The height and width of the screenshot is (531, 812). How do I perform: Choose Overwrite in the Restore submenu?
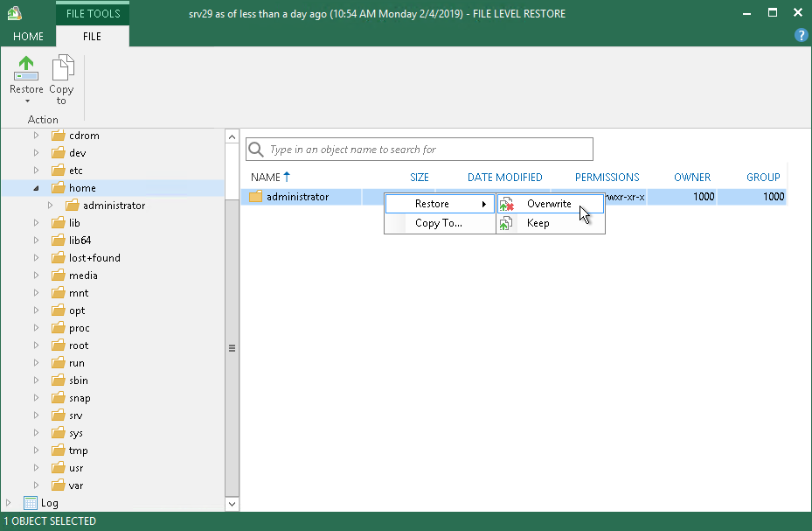coord(551,204)
